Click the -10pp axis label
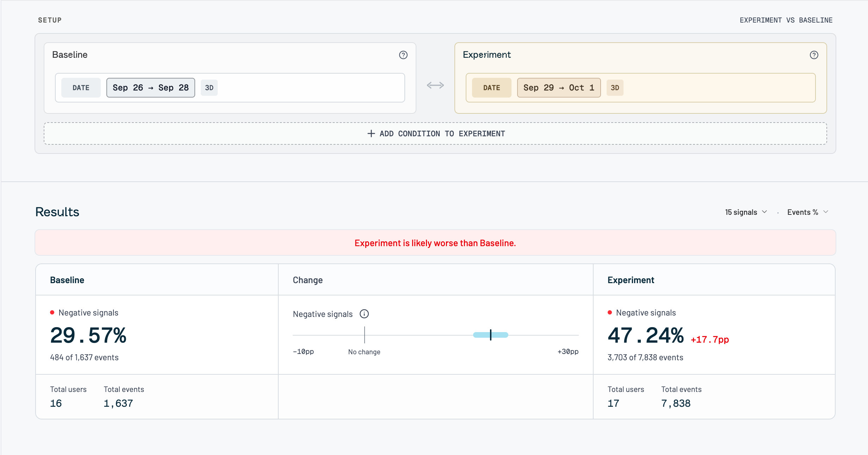 pyautogui.click(x=303, y=351)
